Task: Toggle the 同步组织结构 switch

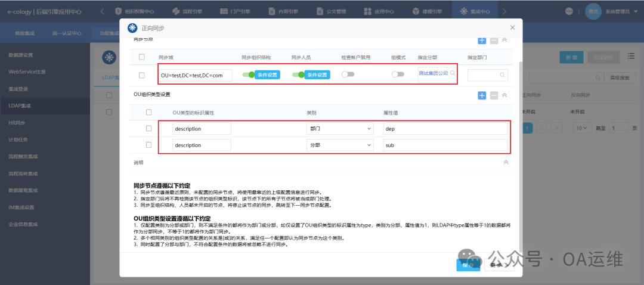Action: click(x=247, y=75)
